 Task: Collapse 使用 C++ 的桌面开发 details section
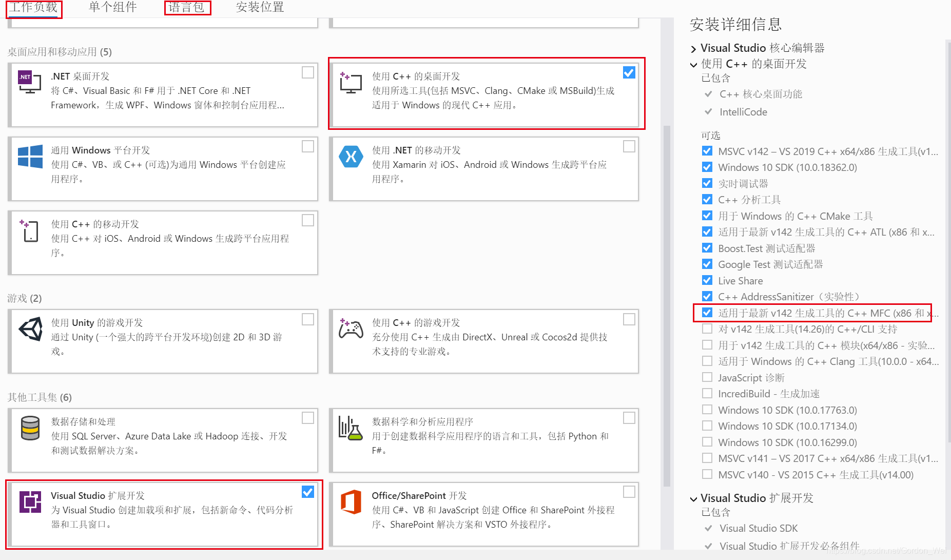pyautogui.click(x=694, y=65)
